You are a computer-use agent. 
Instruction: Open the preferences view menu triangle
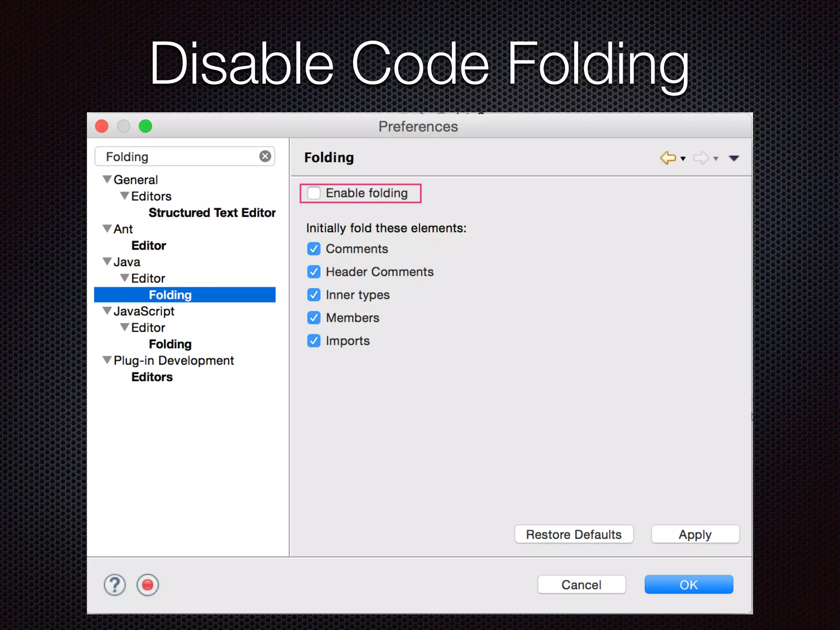[734, 158]
